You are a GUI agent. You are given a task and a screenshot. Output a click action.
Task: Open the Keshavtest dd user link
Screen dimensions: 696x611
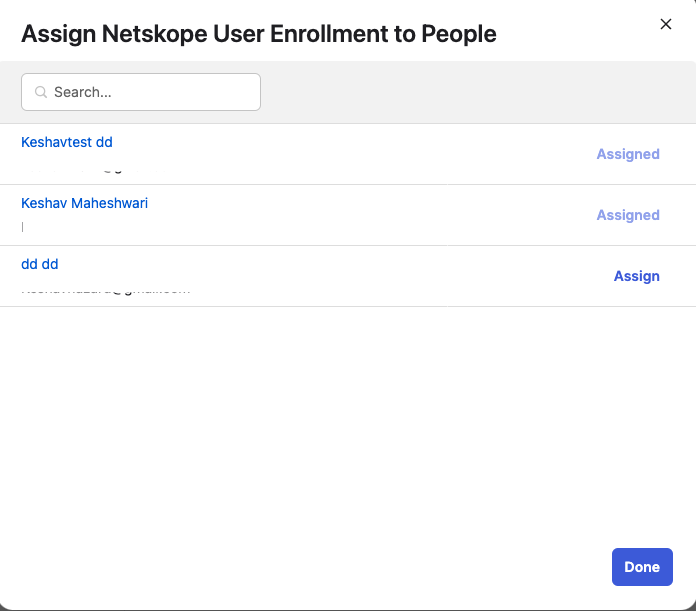click(67, 142)
